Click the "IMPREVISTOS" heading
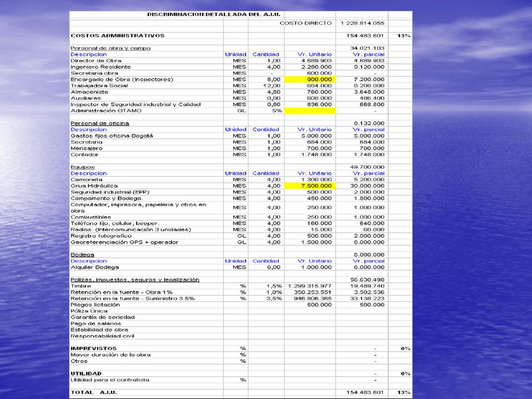The image size is (532, 399). pos(94,349)
